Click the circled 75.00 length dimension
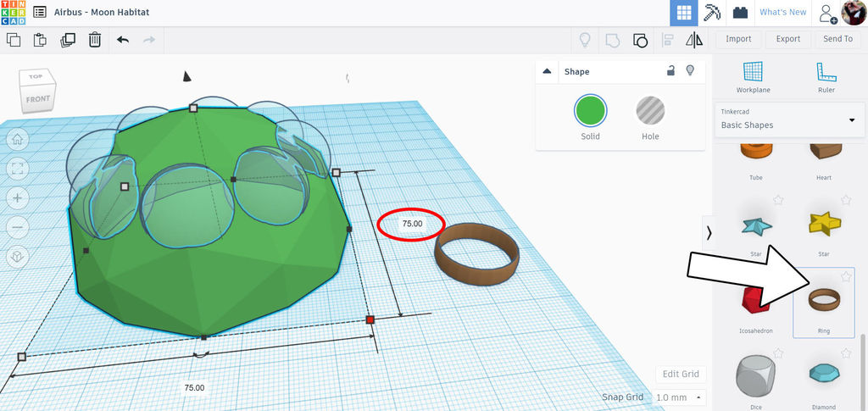Viewport: 868px width, 411px height. tap(412, 224)
